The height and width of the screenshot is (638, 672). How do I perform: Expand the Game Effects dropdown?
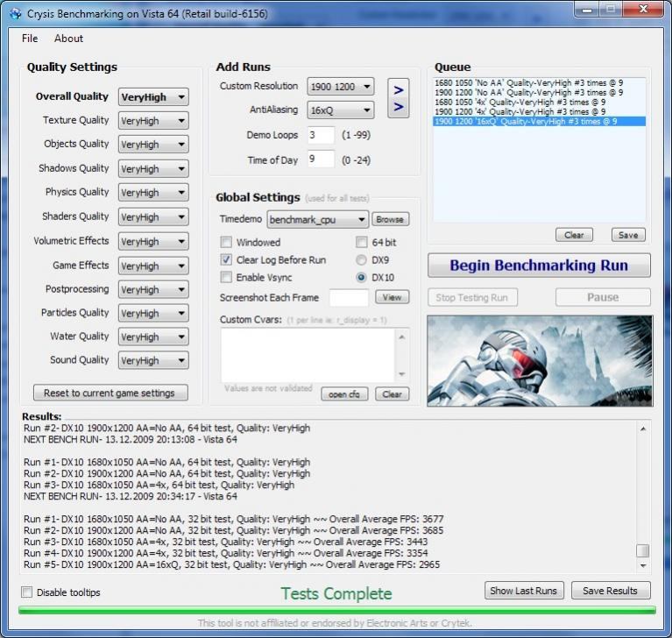pyautogui.click(x=153, y=266)
